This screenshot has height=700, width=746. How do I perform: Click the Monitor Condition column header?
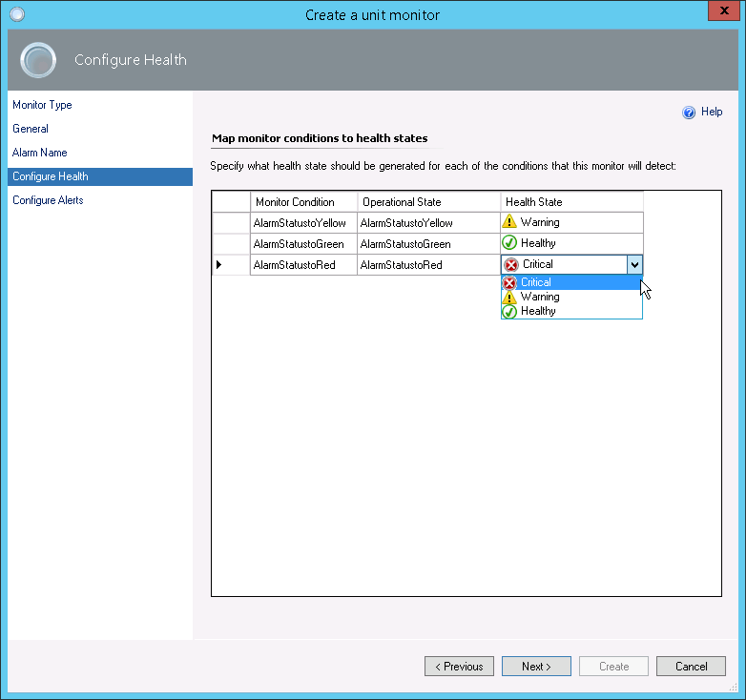303,201
